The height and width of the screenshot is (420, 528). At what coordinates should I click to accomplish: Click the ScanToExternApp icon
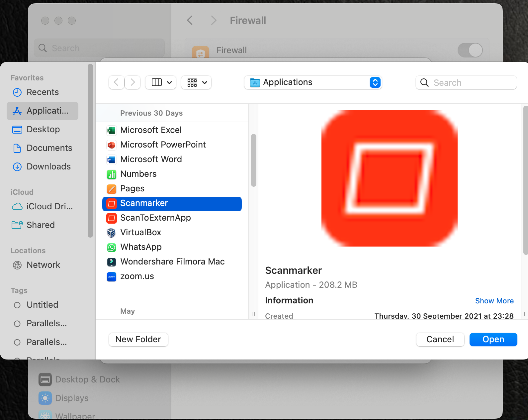(x=111, y=218)
